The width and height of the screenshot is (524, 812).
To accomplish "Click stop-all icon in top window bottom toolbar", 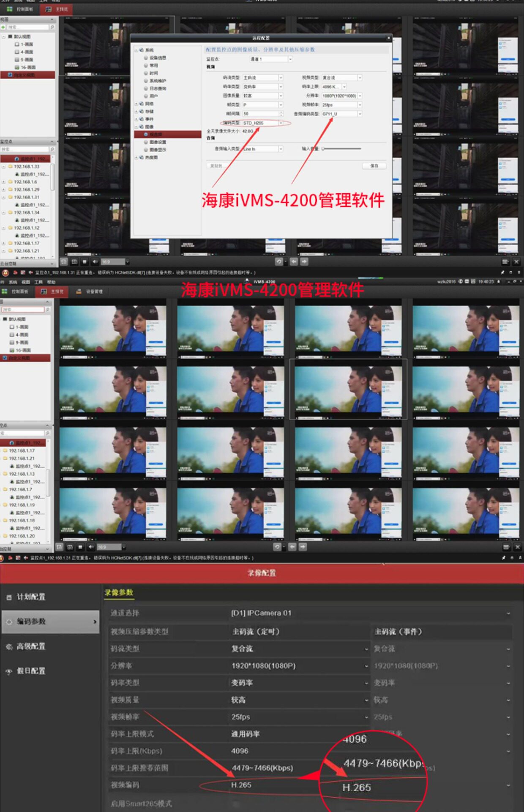I will pyautogui.click(x=85, y=262).
